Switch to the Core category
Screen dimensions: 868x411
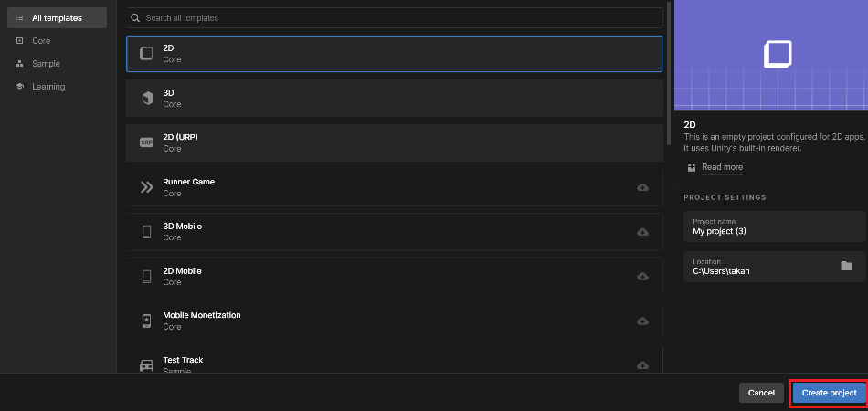click(x=41, y=41)
